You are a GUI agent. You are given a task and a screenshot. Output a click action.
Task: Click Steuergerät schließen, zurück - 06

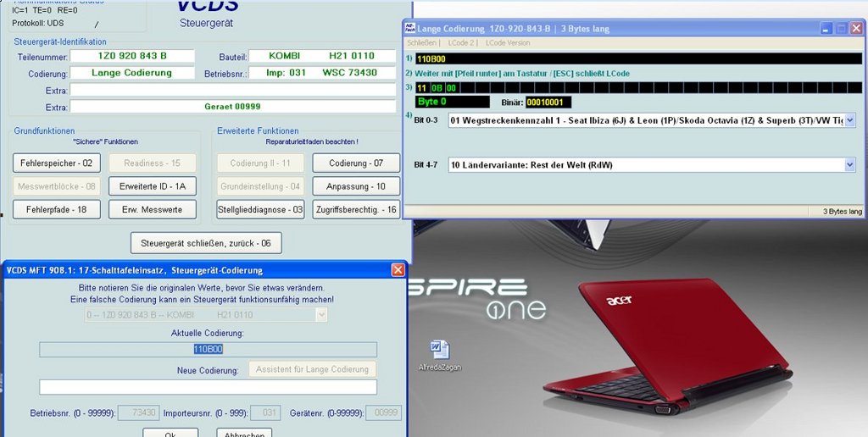(206, 243)
